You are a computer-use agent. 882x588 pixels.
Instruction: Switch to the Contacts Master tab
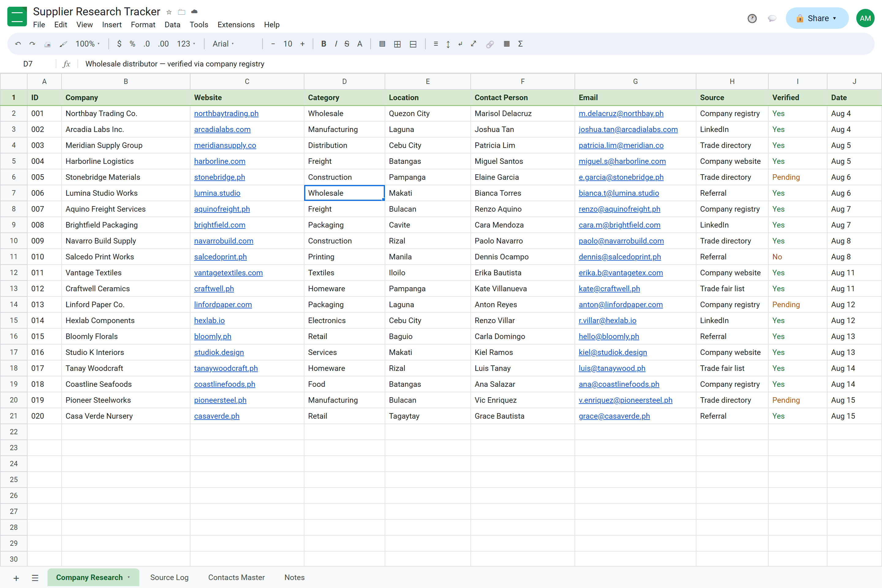click(236, 578)
